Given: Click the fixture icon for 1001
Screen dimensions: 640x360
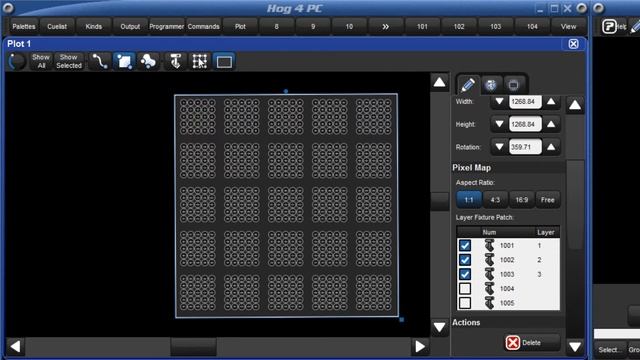Looking at the screenshot, I should [489, 245].
